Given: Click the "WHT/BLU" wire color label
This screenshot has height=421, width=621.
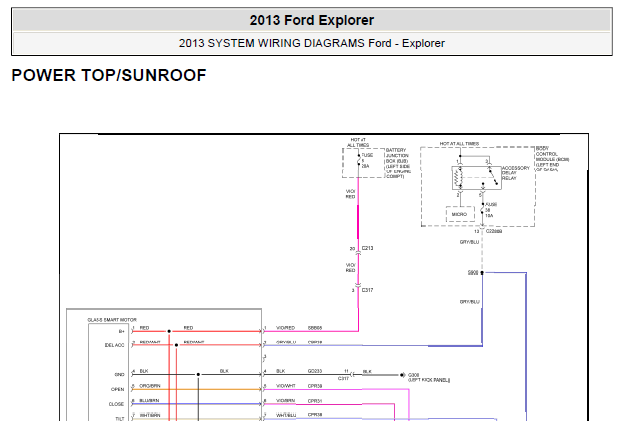Looking at the screenshot, I should coord(286,415).
